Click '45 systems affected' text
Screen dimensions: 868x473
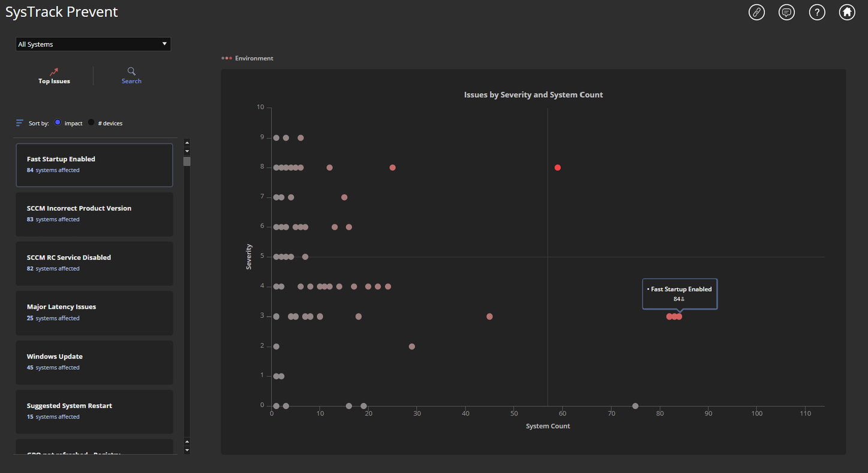click(53, 367)
